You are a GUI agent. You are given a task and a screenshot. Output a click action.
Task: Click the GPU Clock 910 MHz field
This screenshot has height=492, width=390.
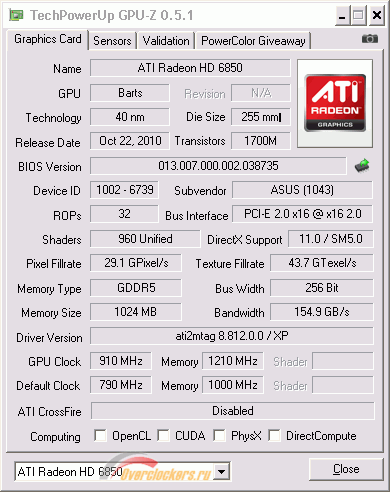121,361
